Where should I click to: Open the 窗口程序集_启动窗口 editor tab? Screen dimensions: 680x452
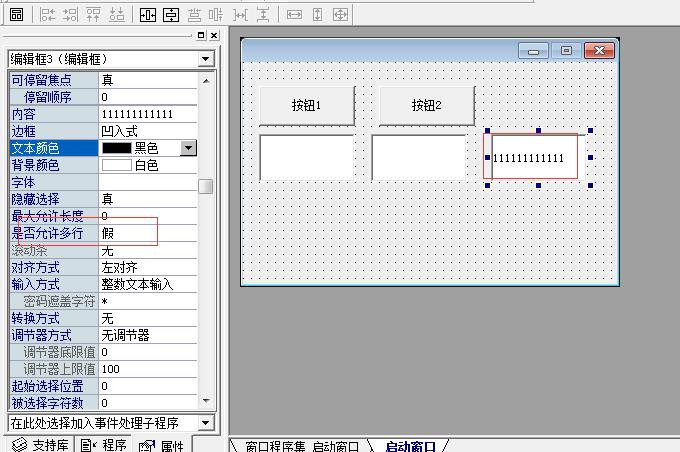click(302, 446)
